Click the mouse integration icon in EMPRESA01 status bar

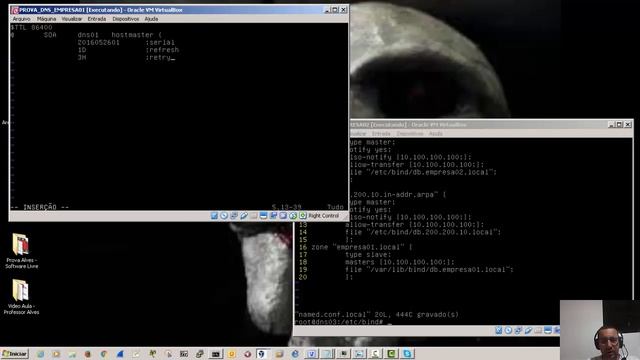(x=293, y=216)
